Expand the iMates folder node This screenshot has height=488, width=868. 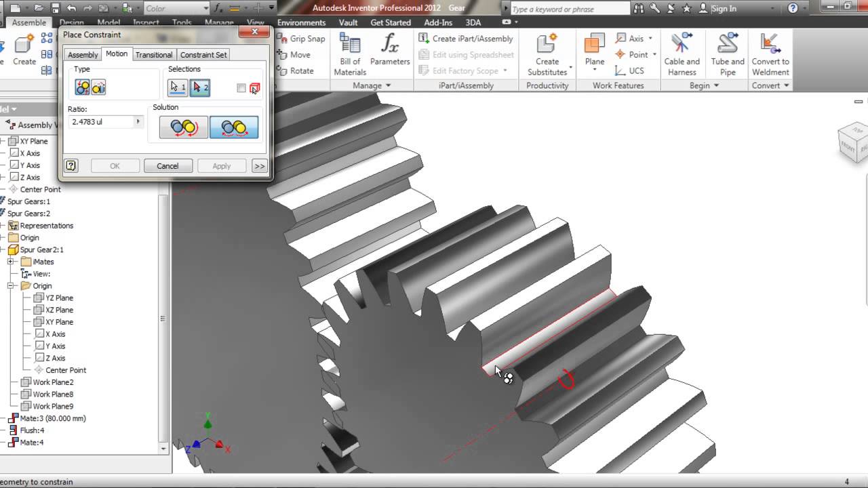click(11, 262)
